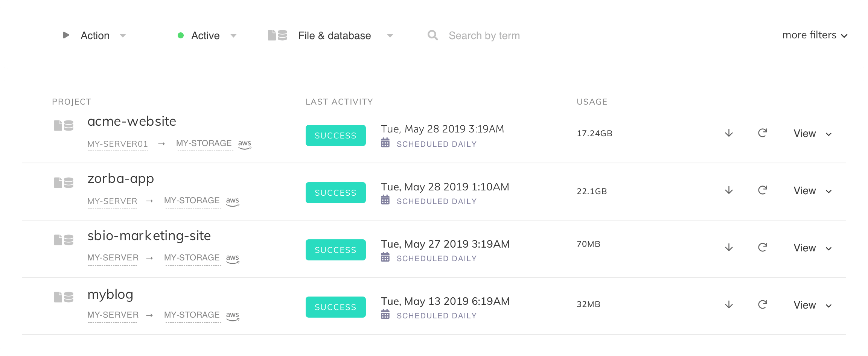Open the Action dropdown menu

95,36
